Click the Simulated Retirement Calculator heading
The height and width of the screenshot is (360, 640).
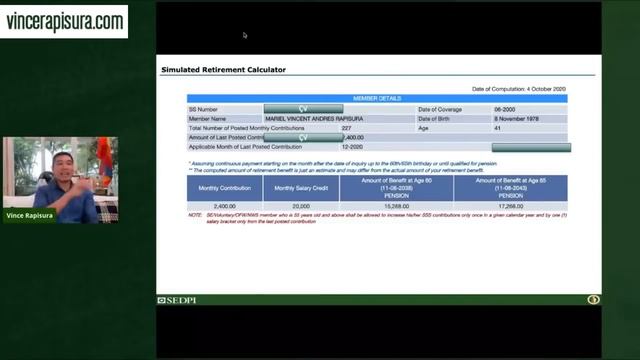(223, 70)
